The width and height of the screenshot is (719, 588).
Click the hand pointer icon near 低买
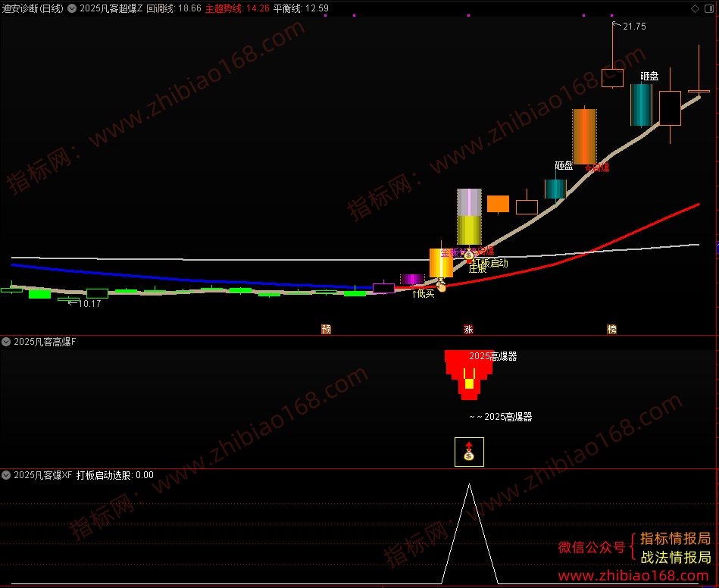tap(441, 285)
